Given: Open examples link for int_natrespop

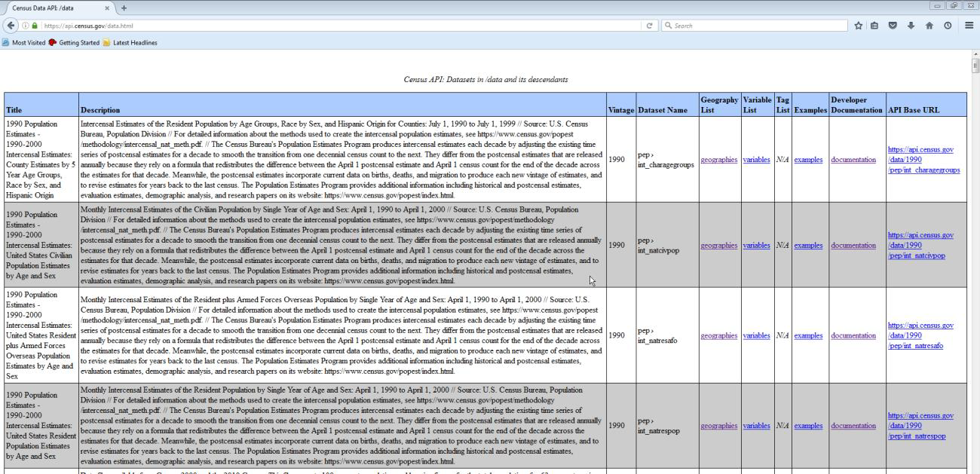Looking at the screenshot, I should tap(808, 426).
